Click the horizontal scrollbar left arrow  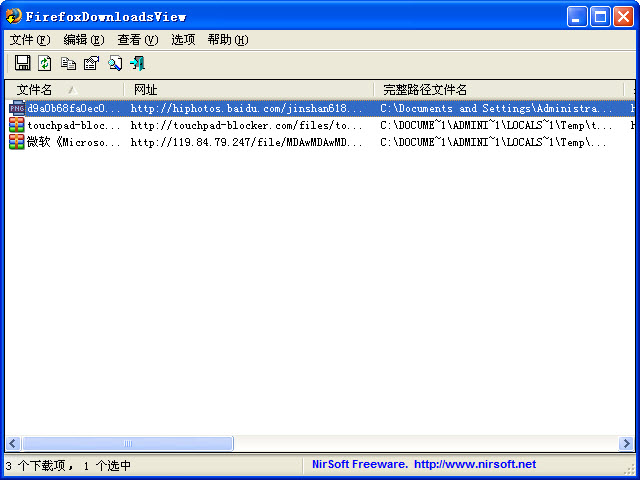point(13,443)
